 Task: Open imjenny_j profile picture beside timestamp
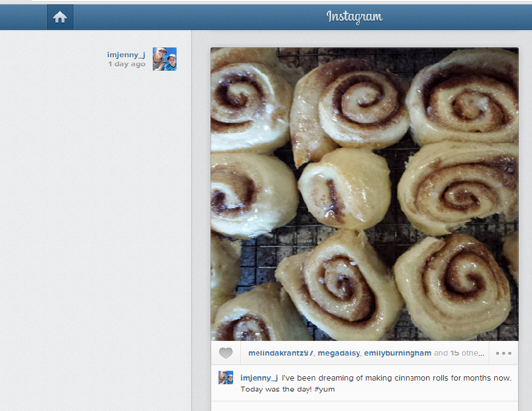coord(164,59)
